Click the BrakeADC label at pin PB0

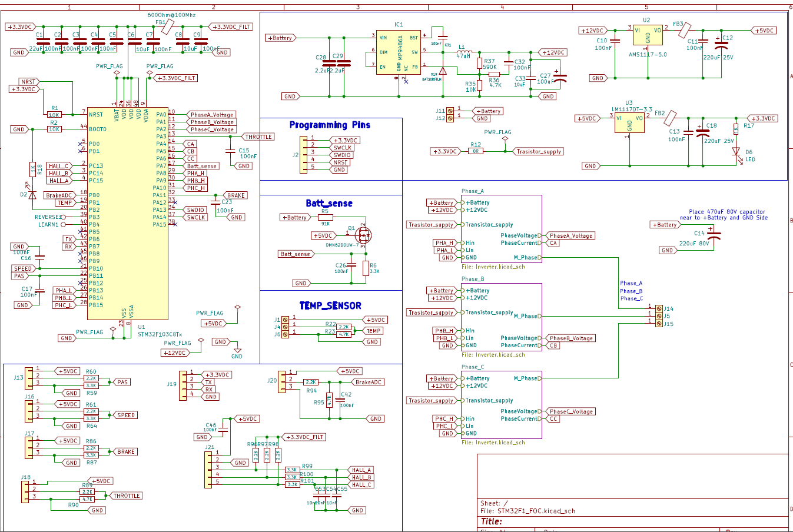pos(58,195)
